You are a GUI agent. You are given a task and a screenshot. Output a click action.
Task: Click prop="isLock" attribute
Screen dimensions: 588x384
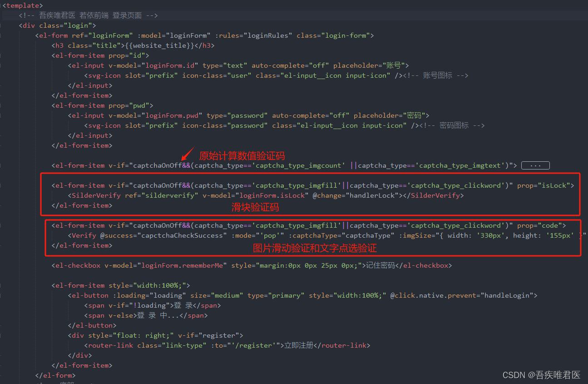(x=544, y=185)
